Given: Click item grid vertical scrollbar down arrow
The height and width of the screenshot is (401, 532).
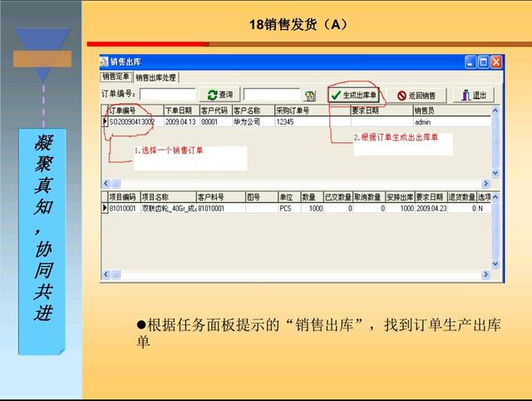Looking at the screenshot, I should [x=495, y=264].
